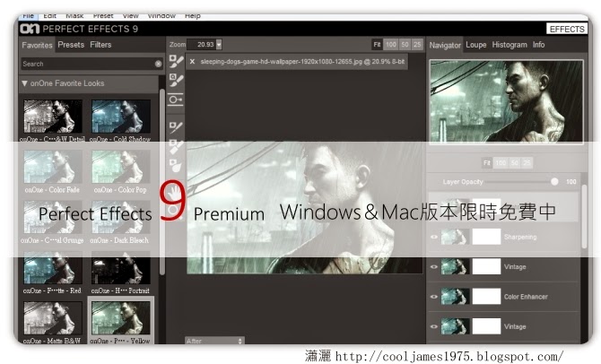
Task: Open the Preset menu
Action: coord(103,16)
